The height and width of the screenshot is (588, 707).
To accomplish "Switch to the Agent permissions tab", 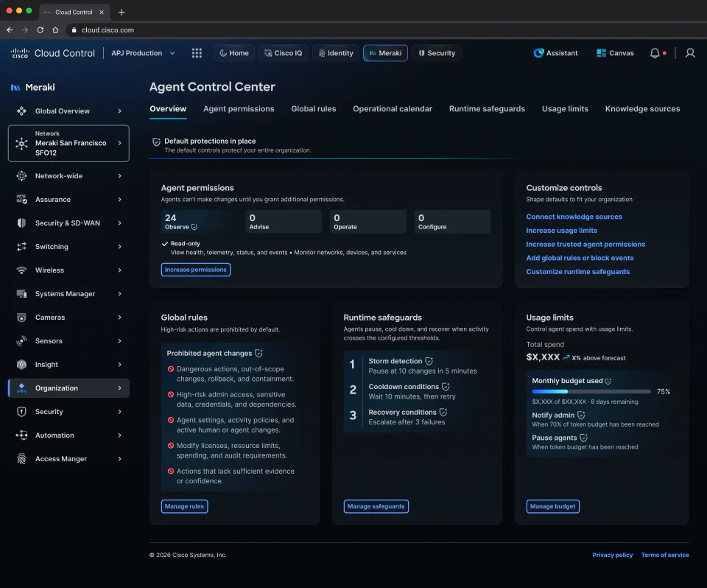I will (239, 109).
